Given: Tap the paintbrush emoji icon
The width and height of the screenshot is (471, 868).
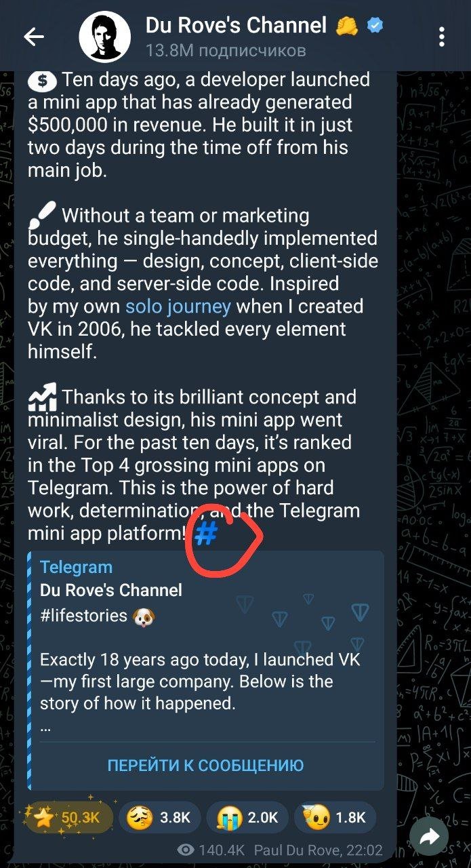Looking at the screenshot, I should pos(43,217).
